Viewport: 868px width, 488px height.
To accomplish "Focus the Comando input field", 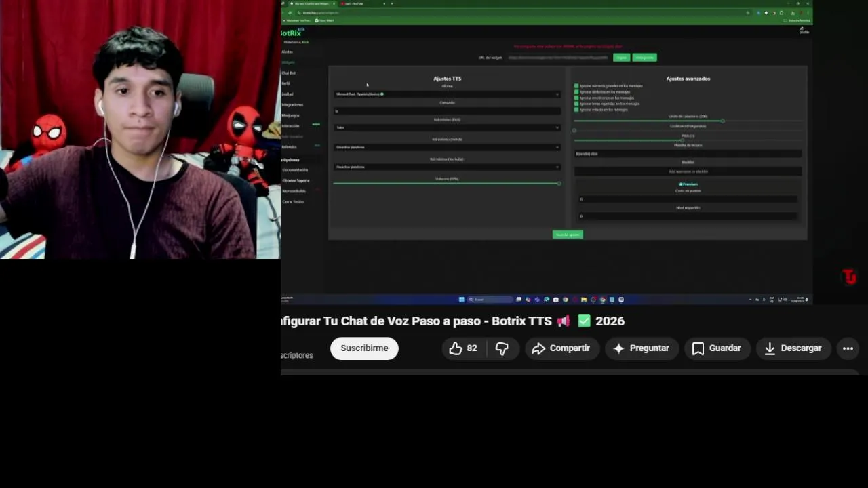I will tap(447, 110).
